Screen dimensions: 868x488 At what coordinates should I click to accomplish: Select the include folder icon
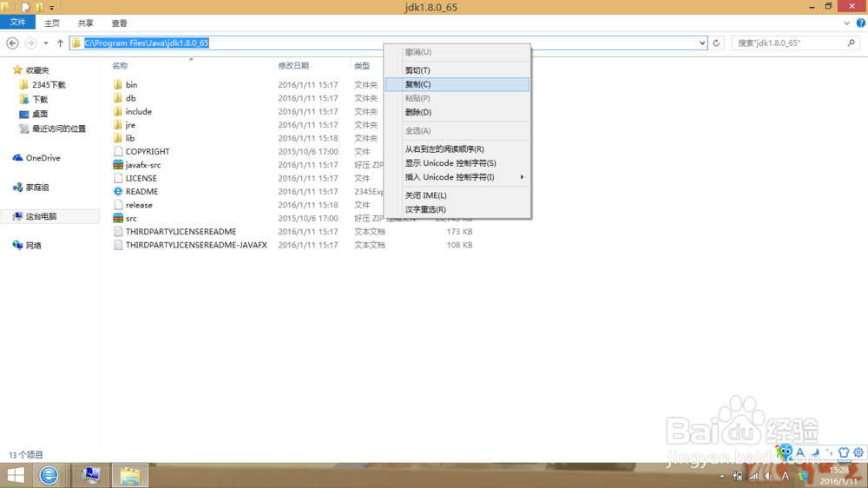pos(118,111)
